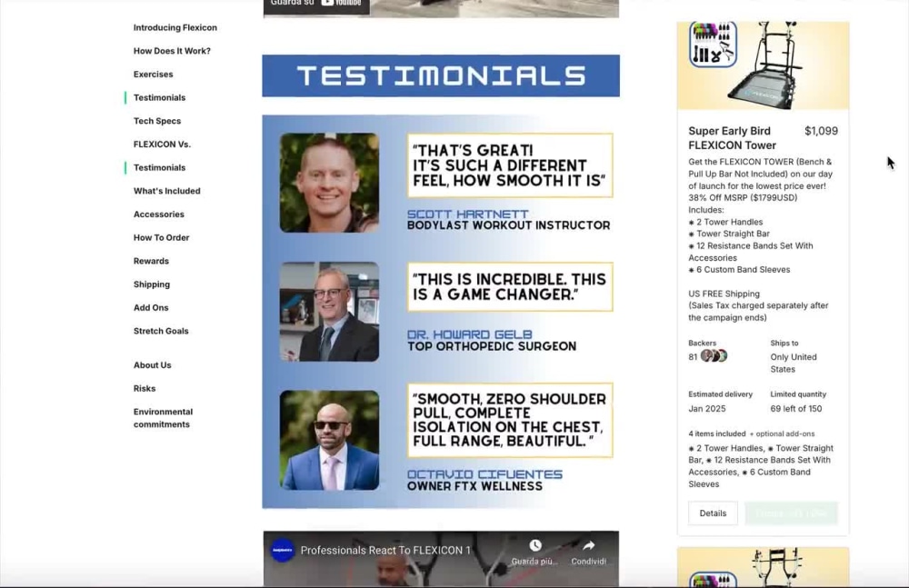Viewport: 909px width, 588px height.
Task: Click the '+ optional add-ons' text
Action: [x=782, y=434]
